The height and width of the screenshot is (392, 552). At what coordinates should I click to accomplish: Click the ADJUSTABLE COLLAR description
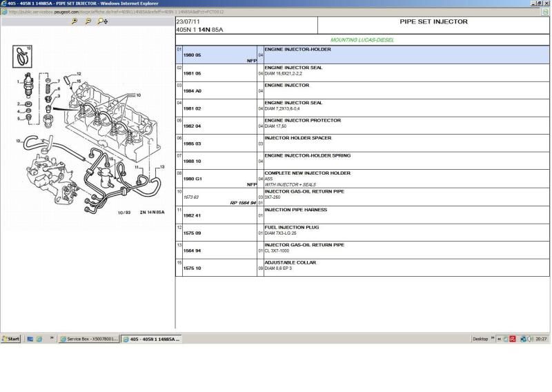[290, 262]
